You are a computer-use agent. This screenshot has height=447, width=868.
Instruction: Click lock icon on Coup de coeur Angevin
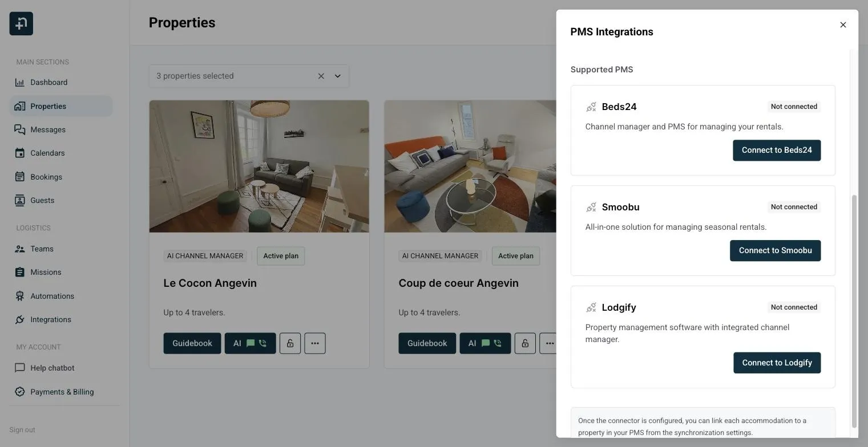pyautogui.click(x=525, y=343)
